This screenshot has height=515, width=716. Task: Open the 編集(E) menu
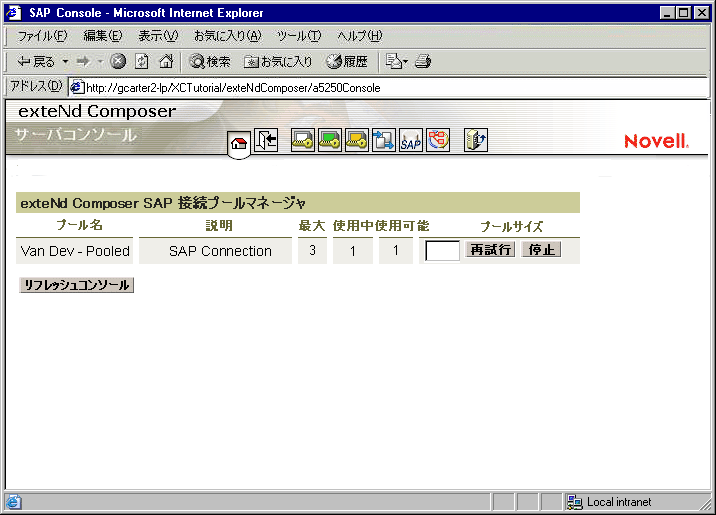click(x=103, y=36)
